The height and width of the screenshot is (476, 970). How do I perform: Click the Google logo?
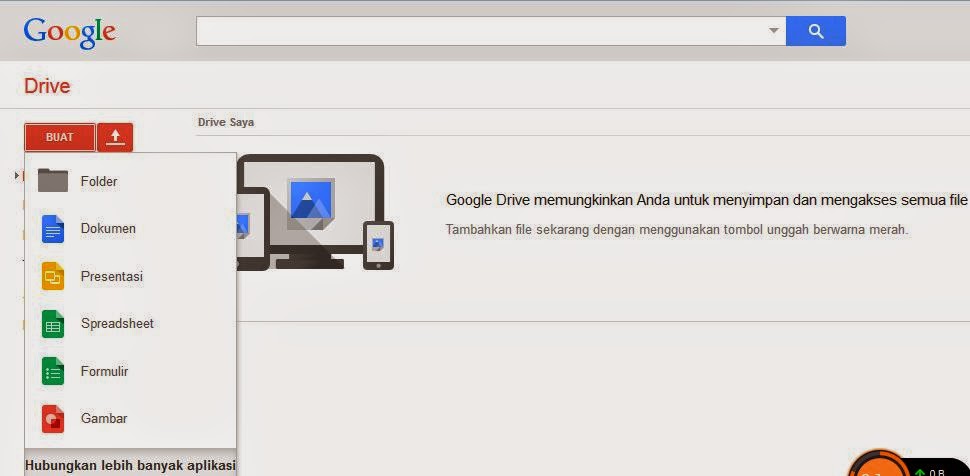click(69, 32)
